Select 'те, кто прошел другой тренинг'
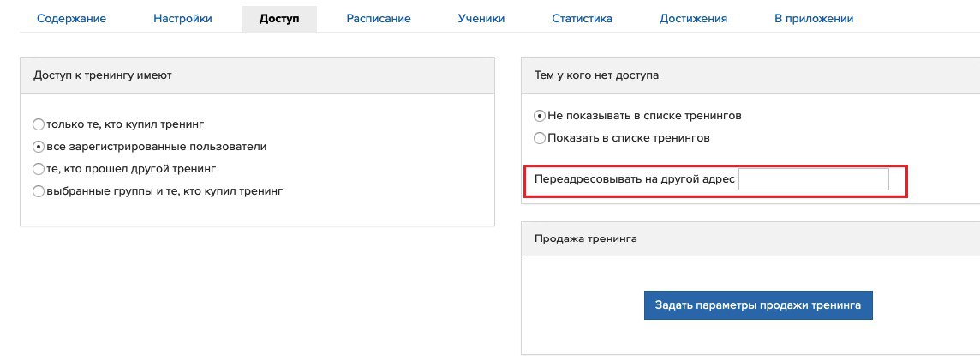 click(39, 169)
